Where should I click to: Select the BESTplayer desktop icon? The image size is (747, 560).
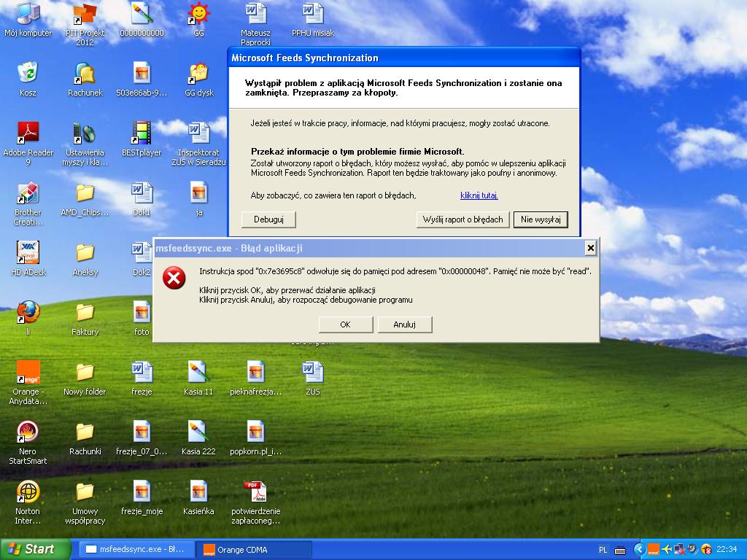click(142, 139)
